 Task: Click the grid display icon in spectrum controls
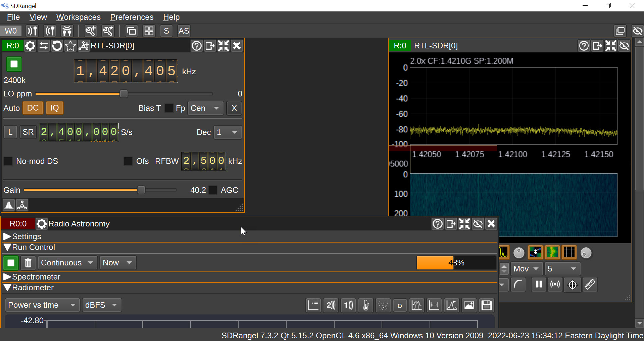coord(569,252)
